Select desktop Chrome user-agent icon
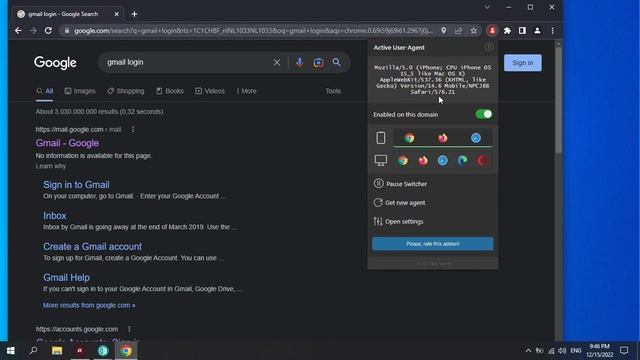The height and width of the screenshot is (360, 640). (403, 160)
